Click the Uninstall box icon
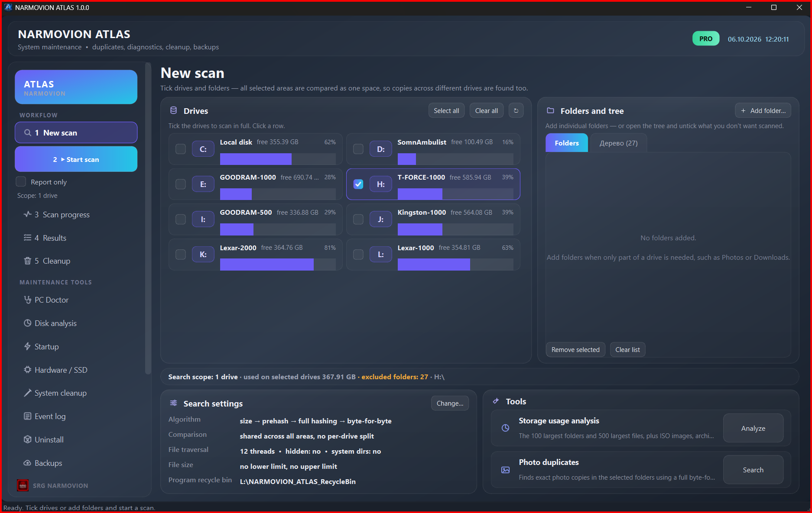The image size is (812, 513). [27, 439]
